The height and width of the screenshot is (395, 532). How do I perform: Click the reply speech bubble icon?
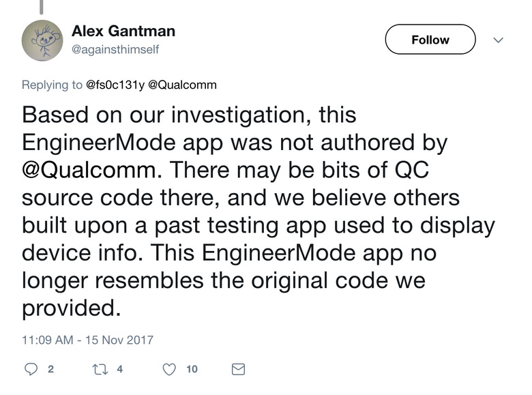pyautogui.click(x=30, y=369)
